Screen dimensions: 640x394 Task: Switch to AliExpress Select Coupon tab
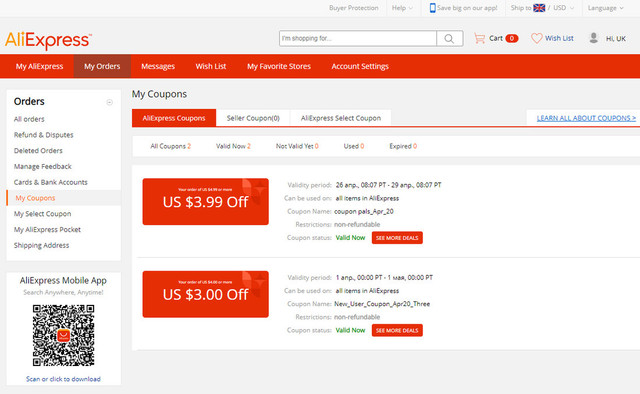pyautogui.click(x=341, y=118)
